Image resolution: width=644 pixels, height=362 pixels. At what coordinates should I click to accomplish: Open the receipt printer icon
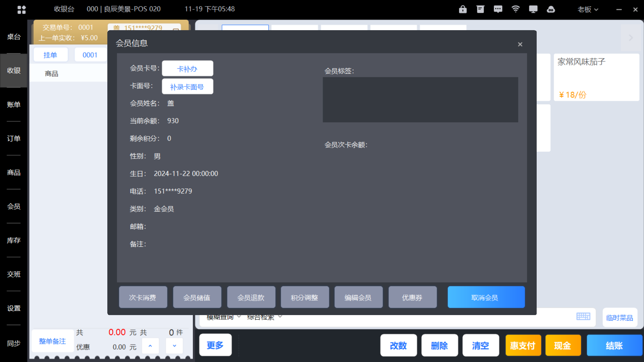coord(480,9)
